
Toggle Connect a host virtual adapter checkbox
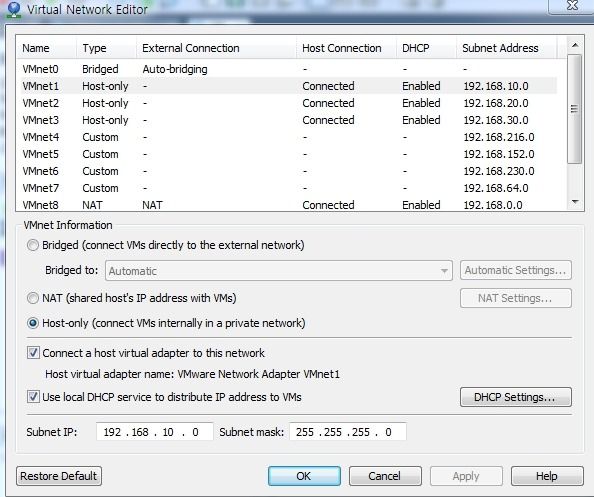(x=33, y=353)
